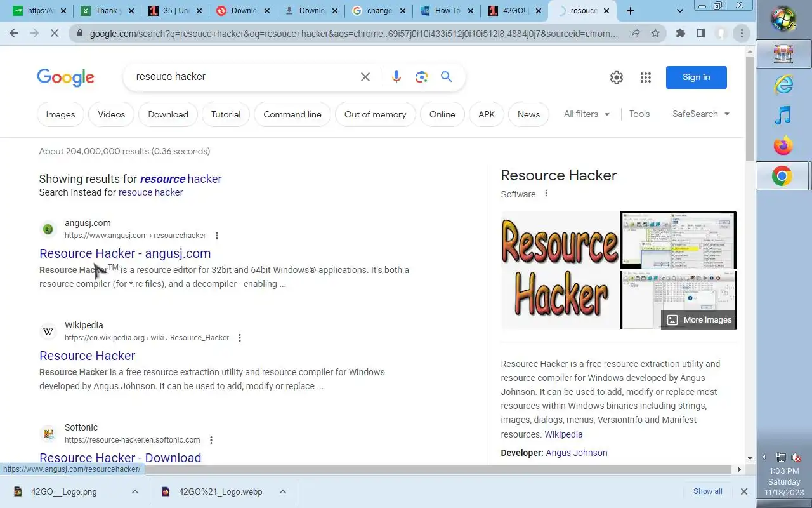Click the address bar URL
The image size is (812, 508).
click(354, 34)
